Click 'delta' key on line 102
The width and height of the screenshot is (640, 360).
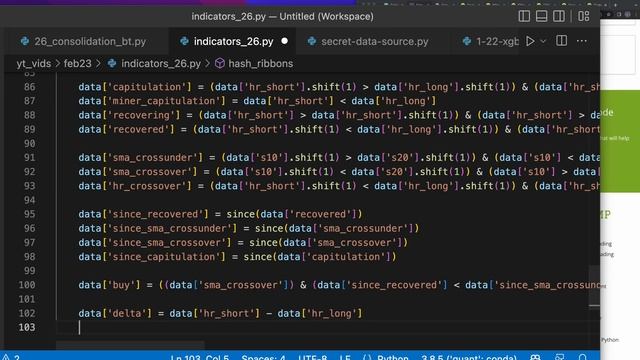(127, 313)
